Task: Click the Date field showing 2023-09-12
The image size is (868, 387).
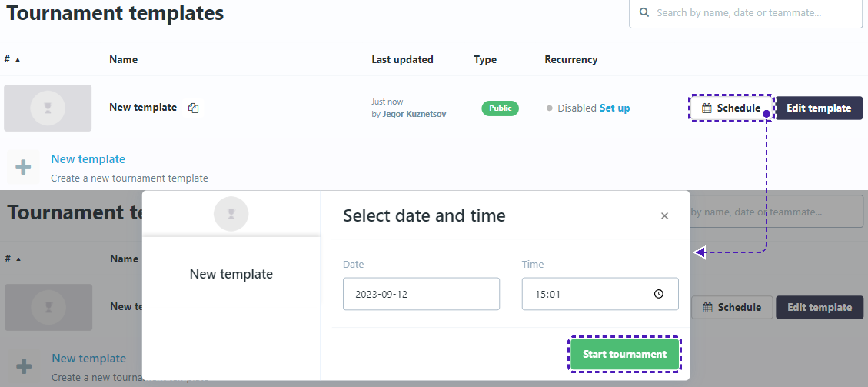Action: [x=421, y=294]
